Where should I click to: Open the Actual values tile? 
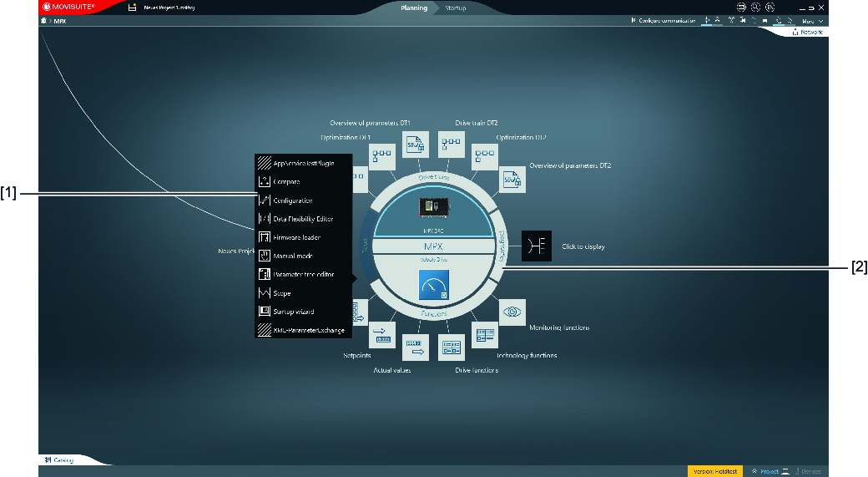[x=416, y=347]
